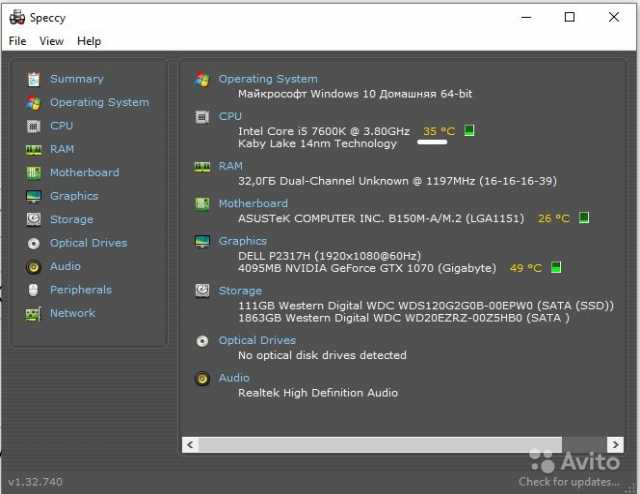Click the Optical Drives disc icon in summary pane
This screenshot has height=494, width=640.
(x=202, y=341)
